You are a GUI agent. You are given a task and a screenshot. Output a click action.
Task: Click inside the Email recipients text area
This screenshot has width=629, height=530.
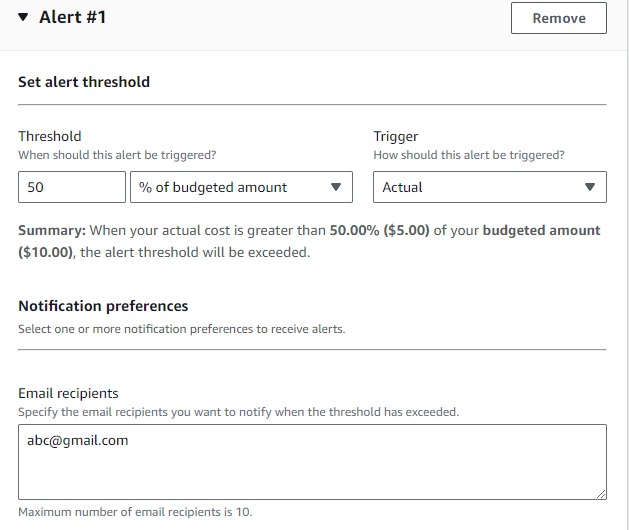click(x=312, y=470)
